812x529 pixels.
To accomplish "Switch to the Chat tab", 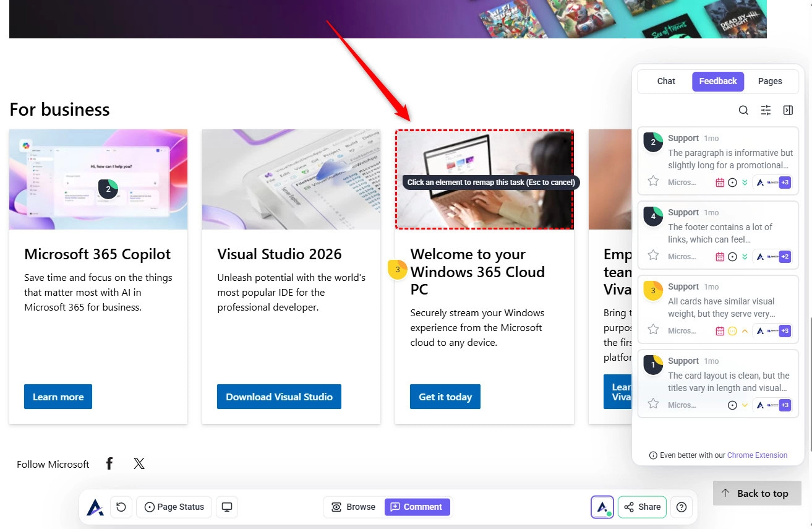I will [666, 81].
